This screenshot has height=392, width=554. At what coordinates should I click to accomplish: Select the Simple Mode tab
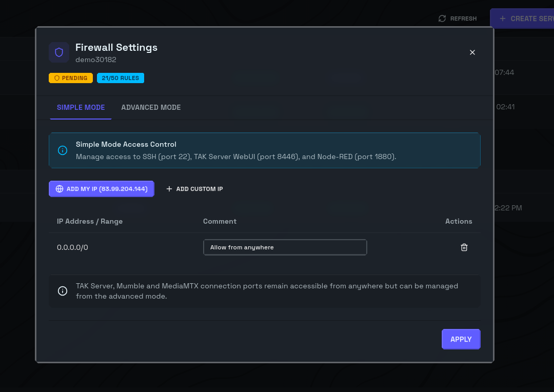[81, 107]
